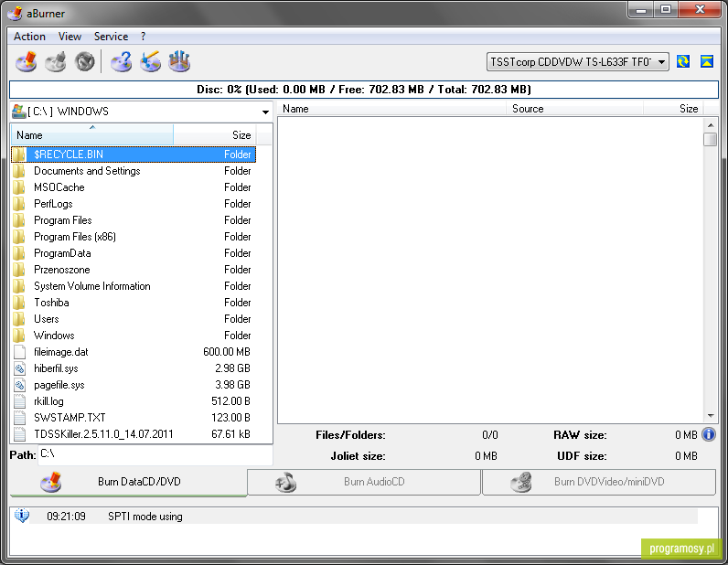Click the fileimage.dat file icon
This screenshot has height=565, width=728.
coord(19,352)
